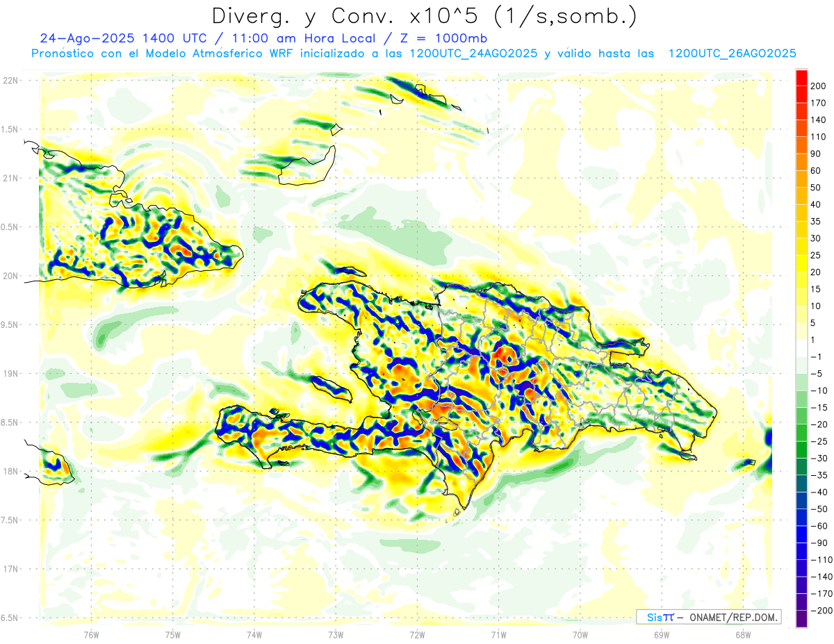Screen dimensions: 834x644
Task: Click the color bar value '-20'
Action: click(818, 424)
